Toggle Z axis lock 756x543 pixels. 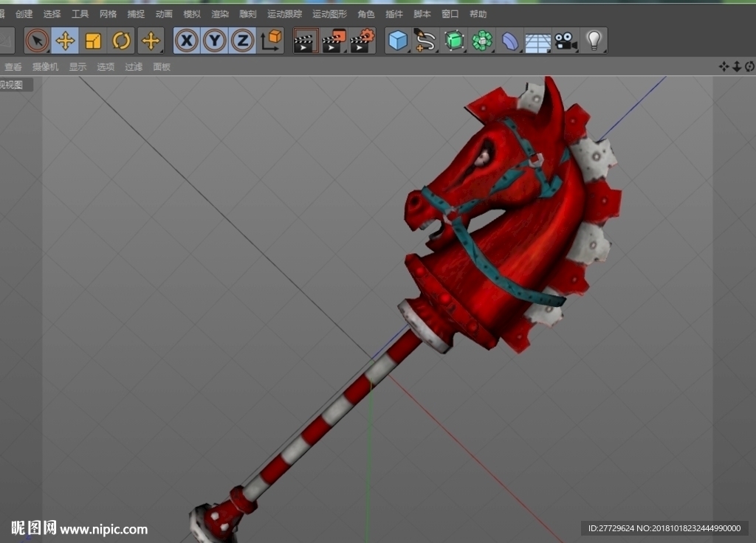[242, 41]
